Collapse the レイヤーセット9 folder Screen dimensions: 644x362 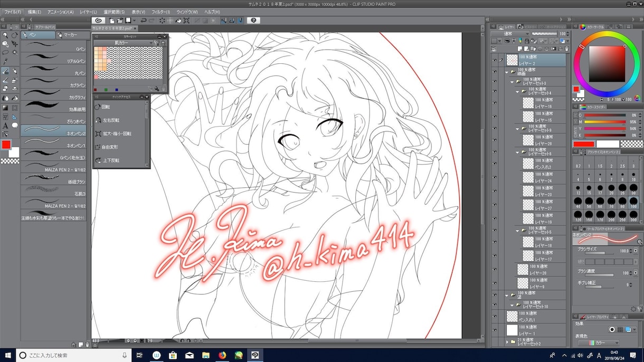[x=517, y=129]
